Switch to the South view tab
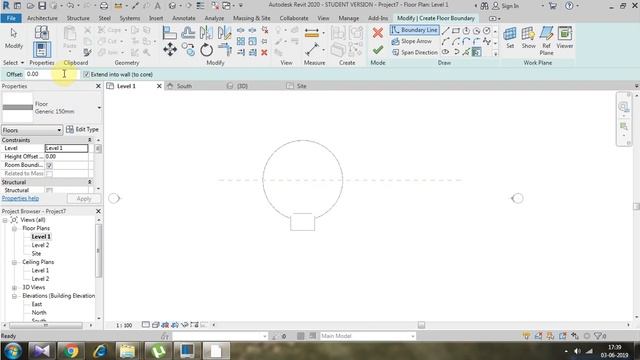 (184, 86)
